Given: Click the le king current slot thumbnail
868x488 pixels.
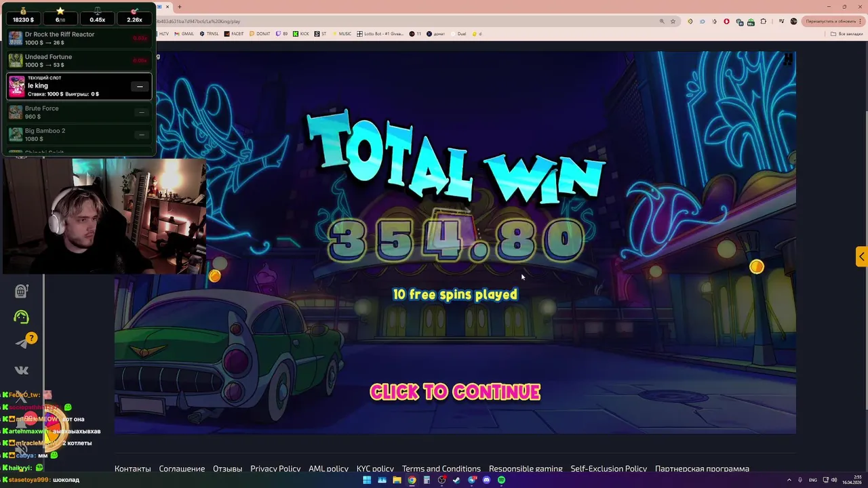Looking at the screenshot, I should click(x=16, y=86).
